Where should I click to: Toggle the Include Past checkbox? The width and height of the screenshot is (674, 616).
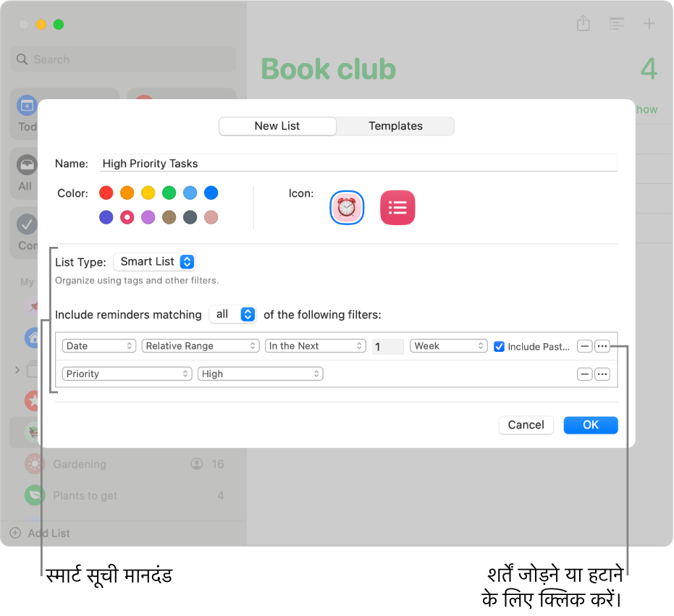coord(499,347)
